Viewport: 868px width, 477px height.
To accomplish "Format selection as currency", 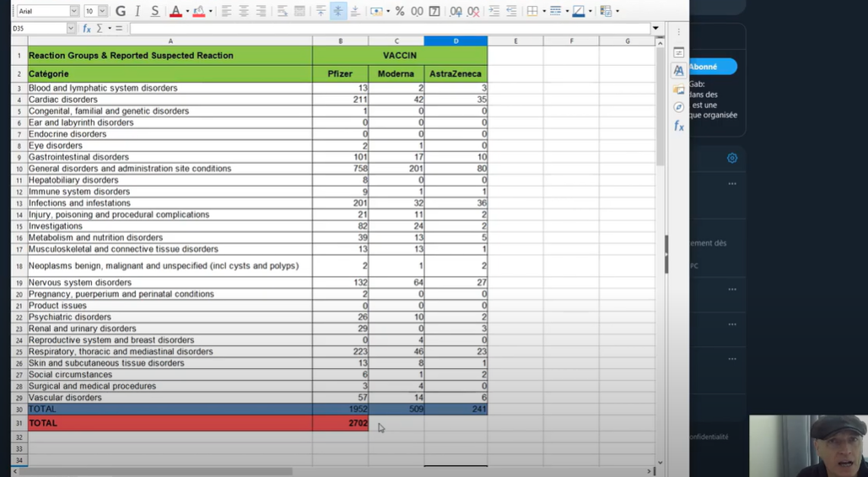I will click(376, 11).
